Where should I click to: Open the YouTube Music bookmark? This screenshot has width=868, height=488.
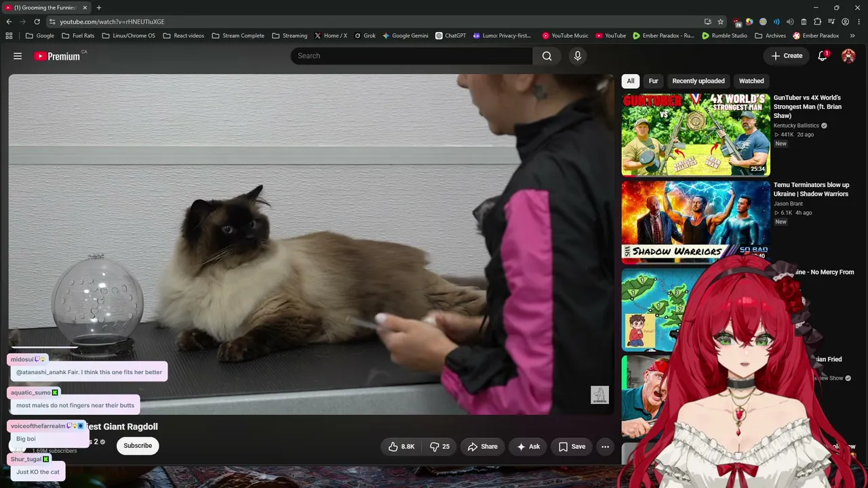click(566, 36)
